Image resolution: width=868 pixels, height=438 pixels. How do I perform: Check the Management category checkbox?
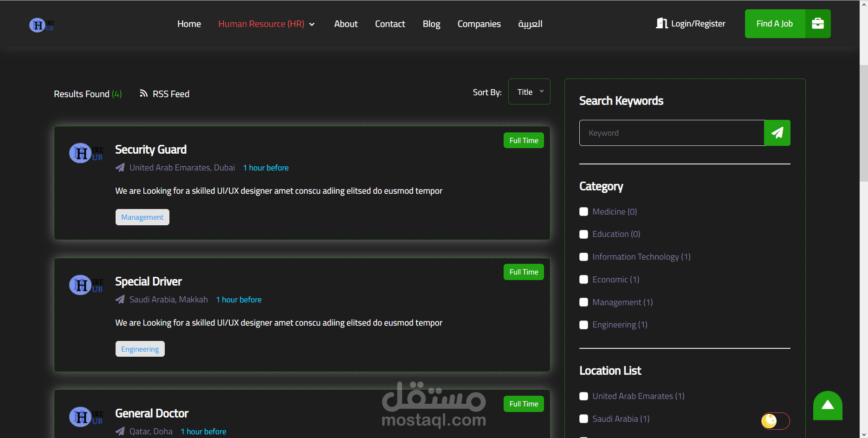click(x=584, y=302)
